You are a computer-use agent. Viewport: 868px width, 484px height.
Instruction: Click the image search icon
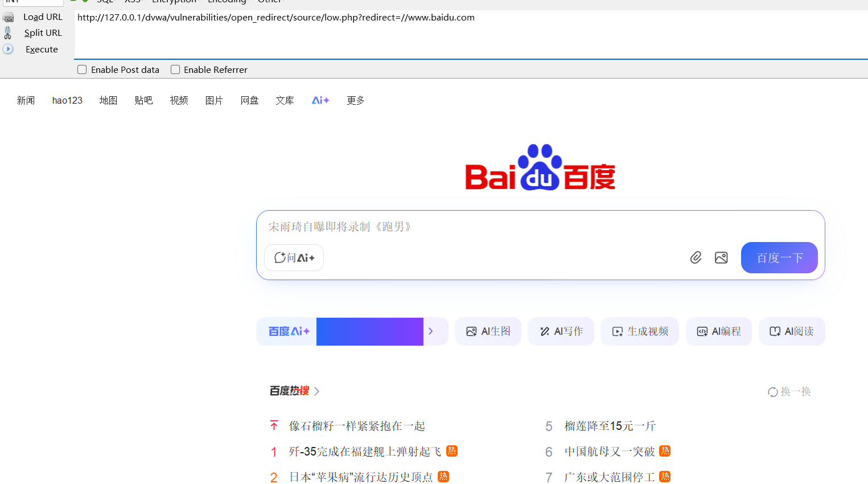(721, 257)
